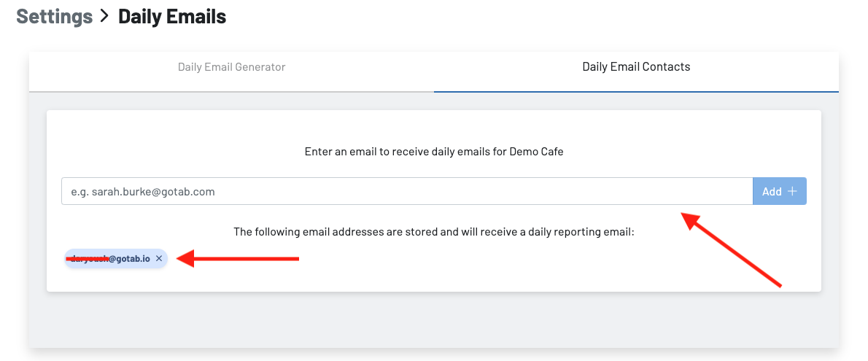Viewport: 868px width, 361px height.
Task: Click empty space inside the white contacts card
Action: (511, 270)
